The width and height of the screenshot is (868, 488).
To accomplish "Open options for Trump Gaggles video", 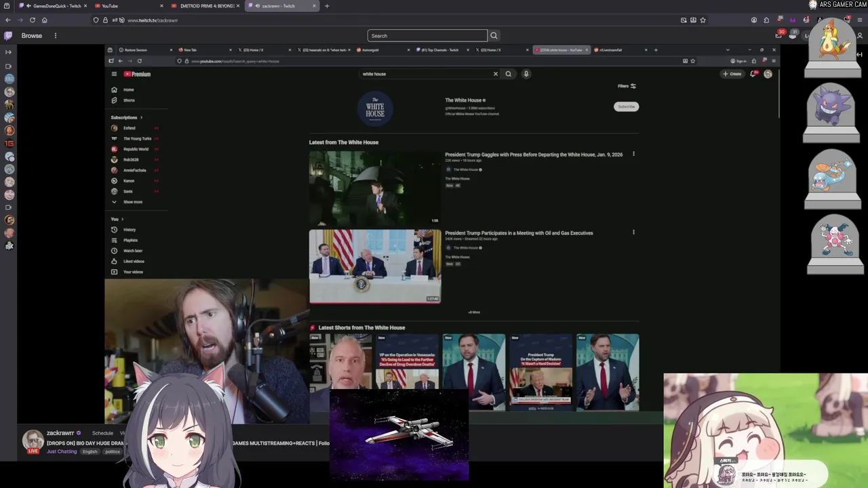I will [x=633, y=154].
